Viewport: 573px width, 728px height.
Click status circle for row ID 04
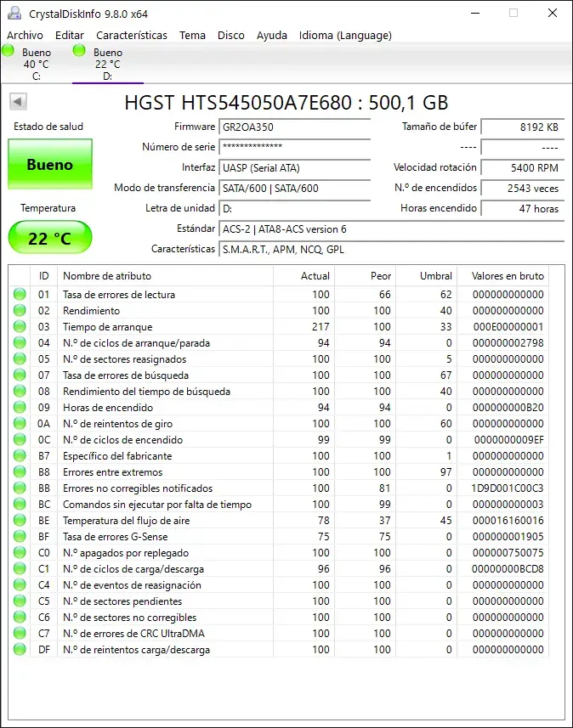pos(20,342)
